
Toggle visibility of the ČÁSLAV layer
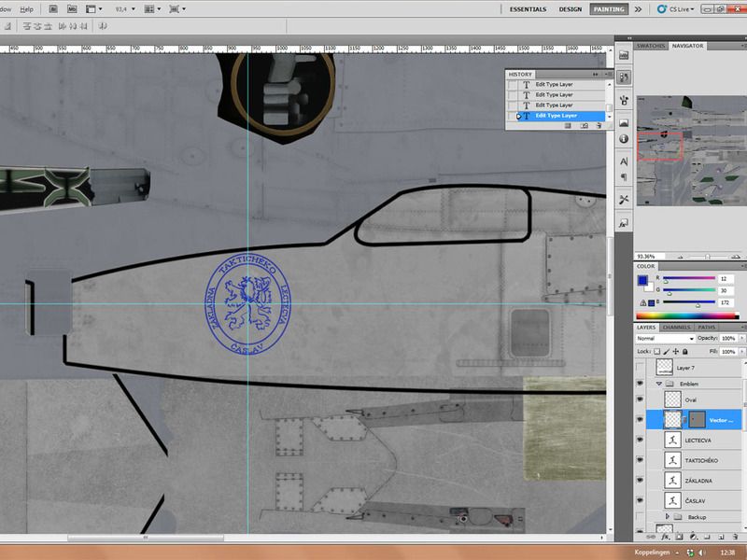[640, 500]
